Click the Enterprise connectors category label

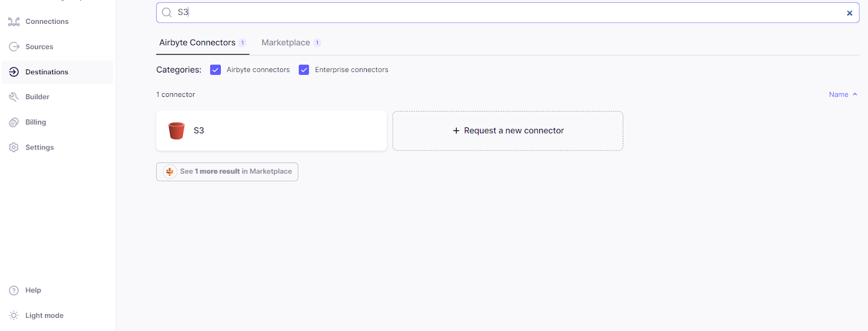coord(352,70)
